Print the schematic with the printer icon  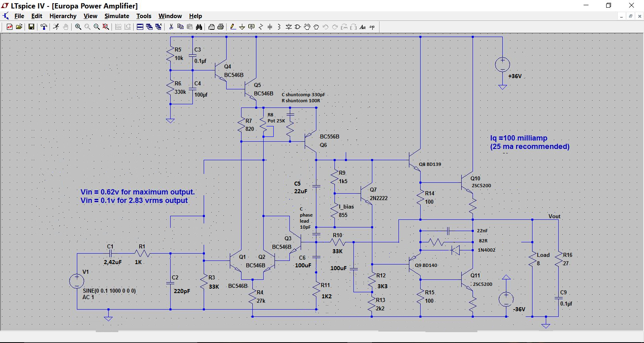[x=221, y=27]
